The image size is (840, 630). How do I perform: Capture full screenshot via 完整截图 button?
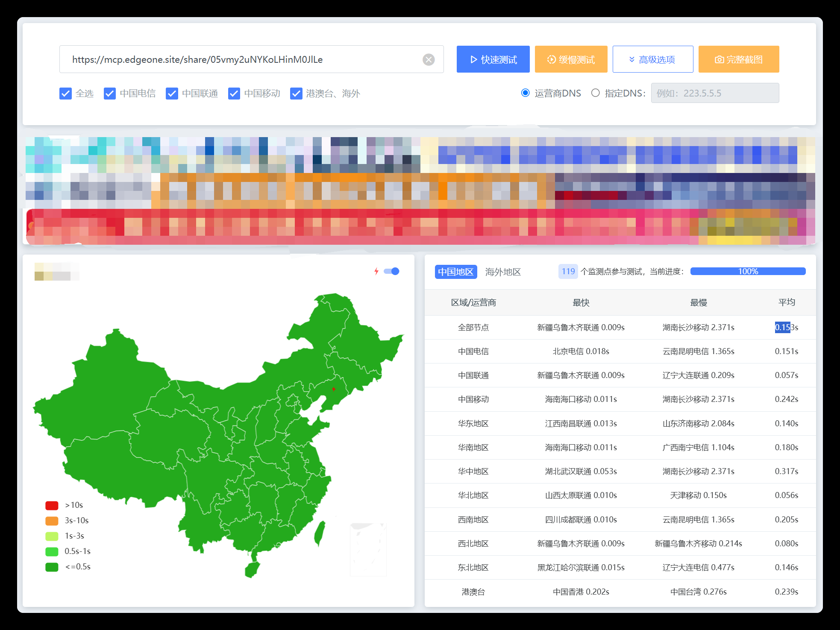(738, 59)
